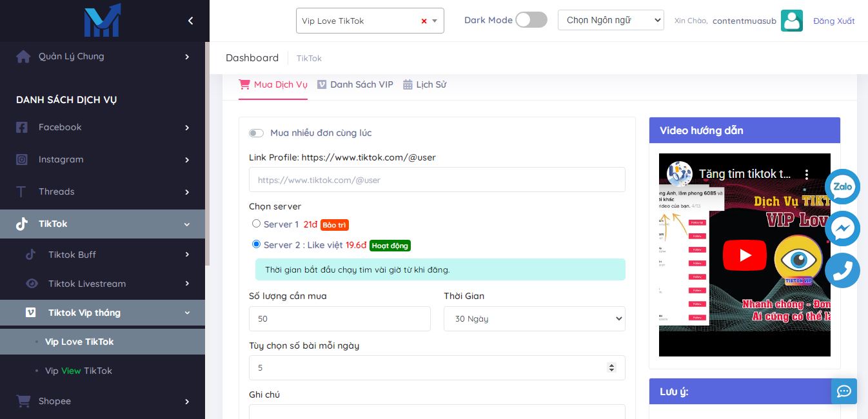Viewport: 868px width, 419px height.
Task: Select Server 2 Like việt radio button
Action: pyautogui.click(x=256, y=244)
